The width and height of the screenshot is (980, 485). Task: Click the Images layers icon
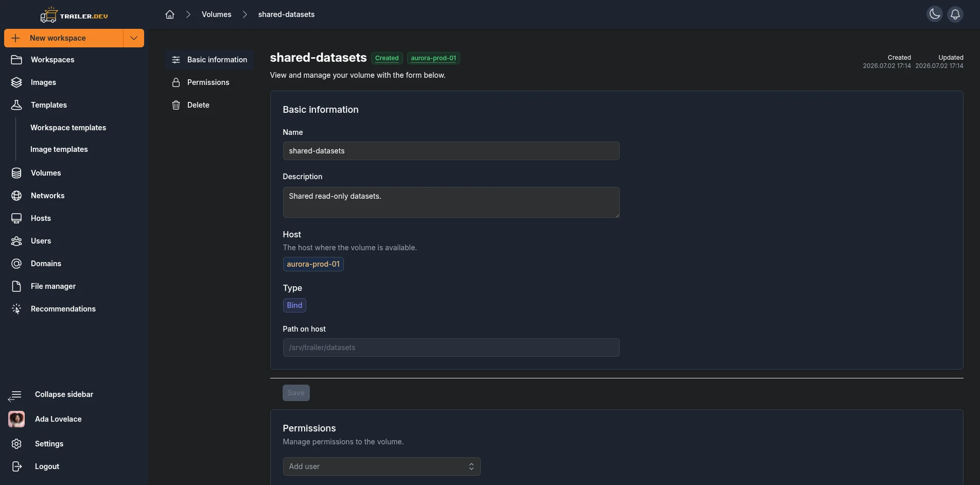16,82
